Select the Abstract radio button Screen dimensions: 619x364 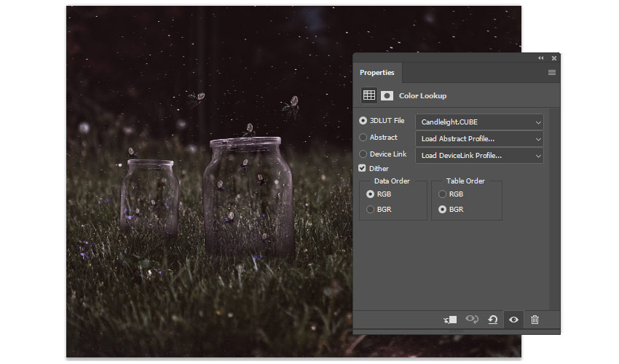[x=363, y=138]
